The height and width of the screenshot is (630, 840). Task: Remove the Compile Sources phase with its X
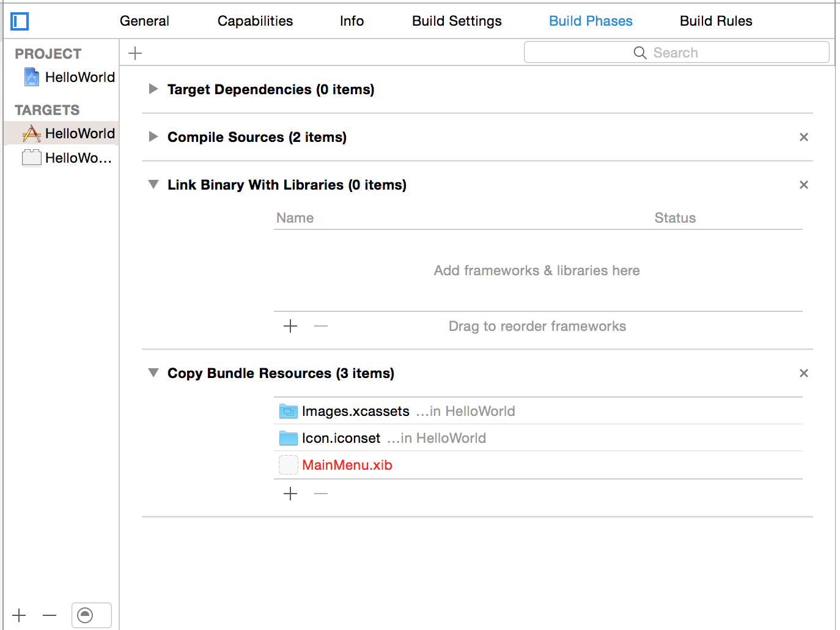(x=803, y=137)
